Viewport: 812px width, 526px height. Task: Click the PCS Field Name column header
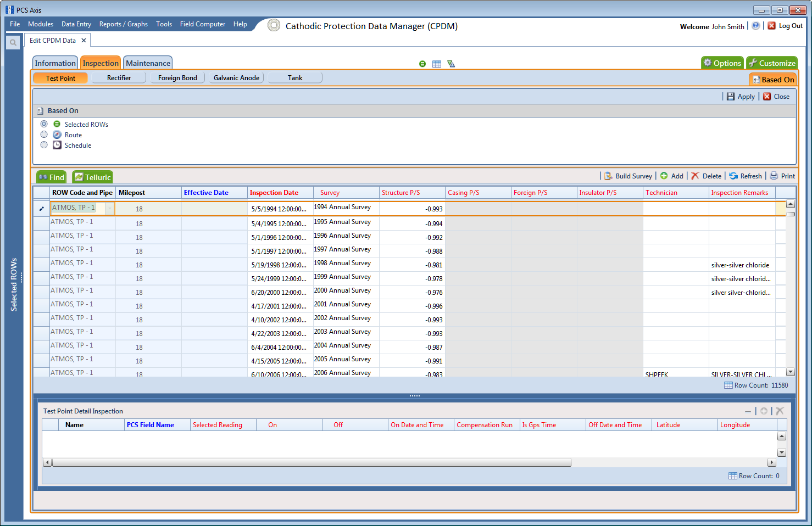click(157, 425)
